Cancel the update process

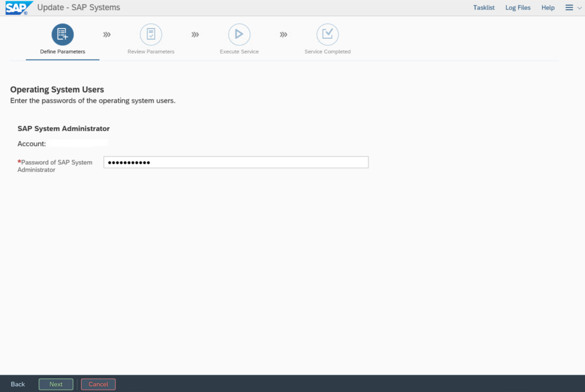pyautogui.click(x=98, y=384)
